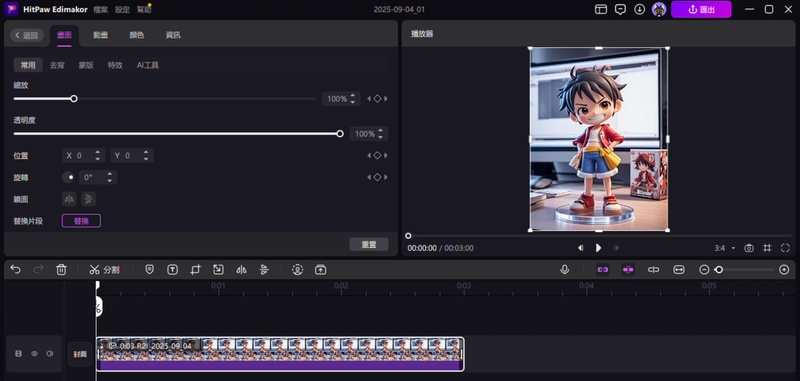Open the user avatar profile

pos(659,9)
